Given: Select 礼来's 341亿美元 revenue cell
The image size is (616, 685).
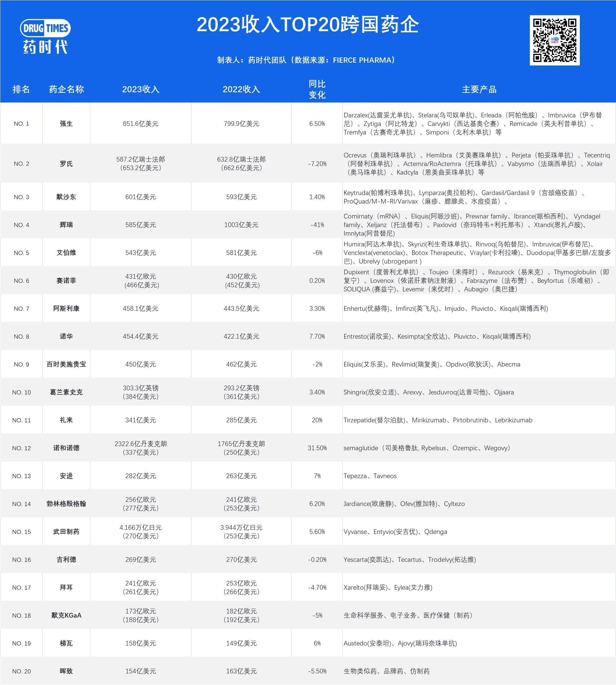Looking at the screenshot, I should [x=140, y=420].
